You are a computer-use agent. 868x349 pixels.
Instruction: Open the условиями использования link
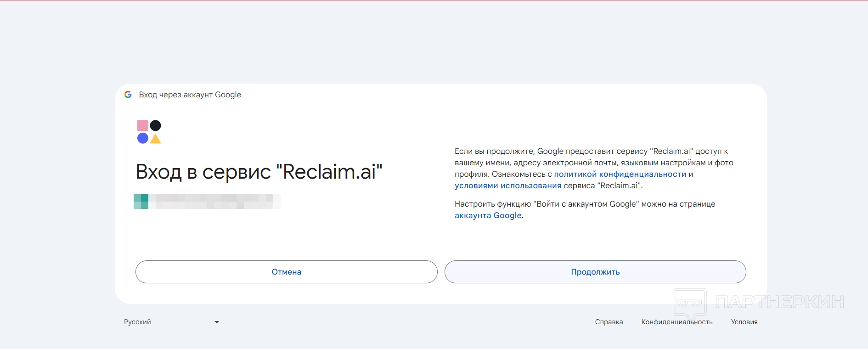[508, 186]
